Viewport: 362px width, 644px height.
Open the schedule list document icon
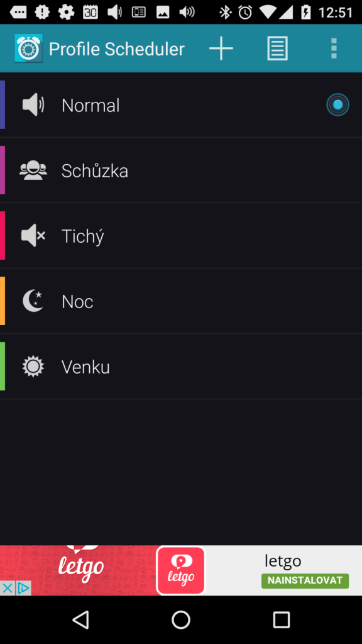click(277, 48)
